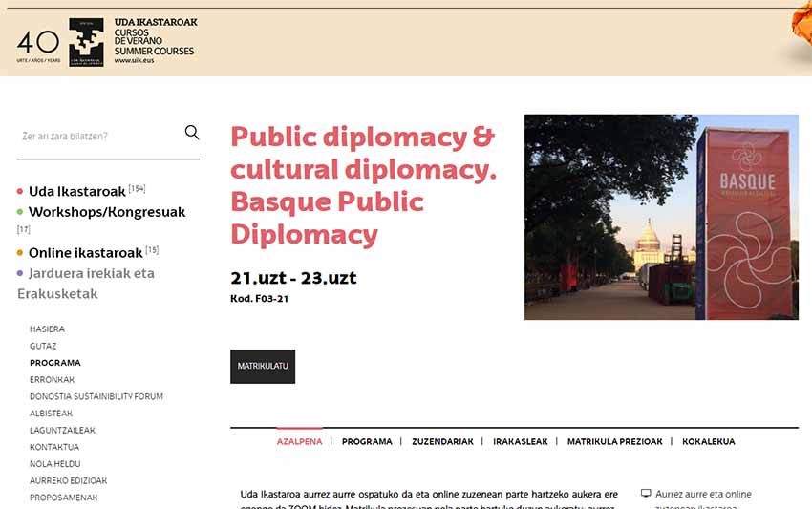Switch to the MATRIKULA PREZIOAK tab
Screen dimensions: 812x509
[x=614, y=442]
